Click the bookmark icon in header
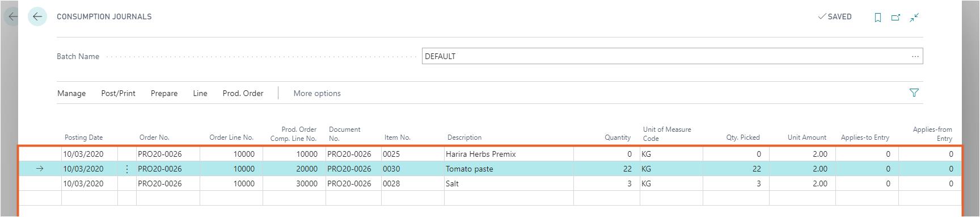Image resolution: width=980 pixels, height=217 pixels. 878,17
